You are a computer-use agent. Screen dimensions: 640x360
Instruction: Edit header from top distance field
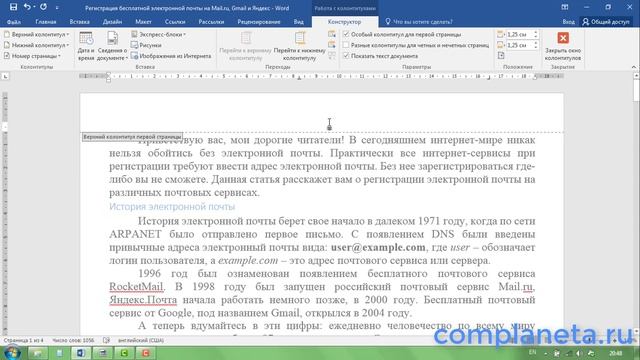(519, 35)
